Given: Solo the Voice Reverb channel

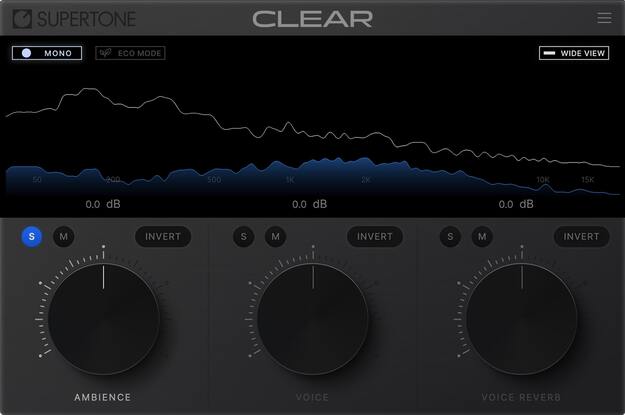Looking at the screenshot, I should point(450,236).
